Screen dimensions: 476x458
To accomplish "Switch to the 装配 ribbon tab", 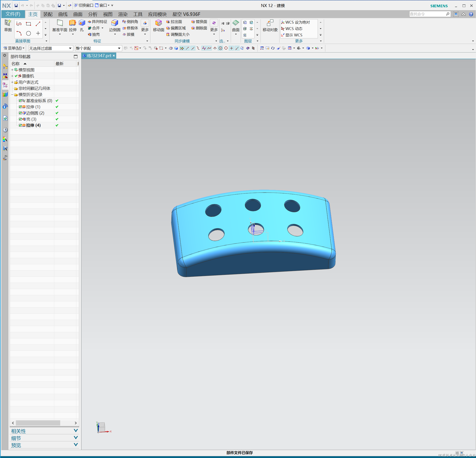I will coord(48,14).
